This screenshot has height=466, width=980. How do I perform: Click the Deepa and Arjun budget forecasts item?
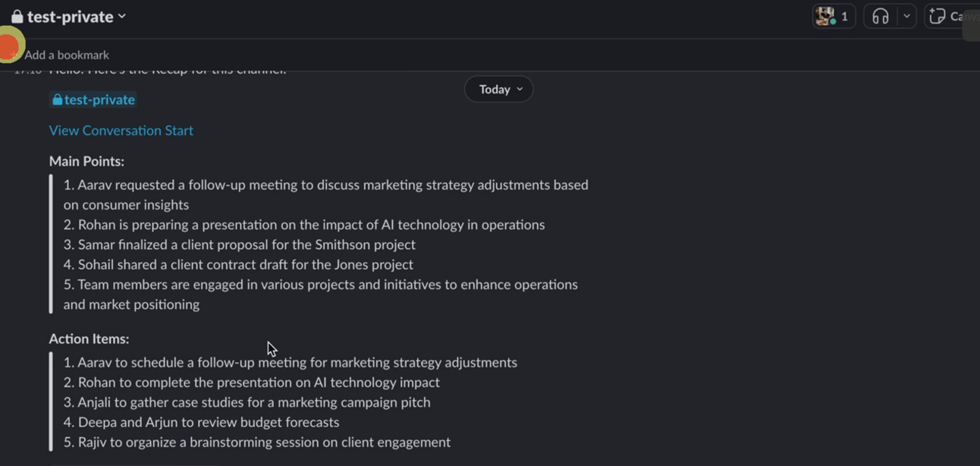point(202,422)
